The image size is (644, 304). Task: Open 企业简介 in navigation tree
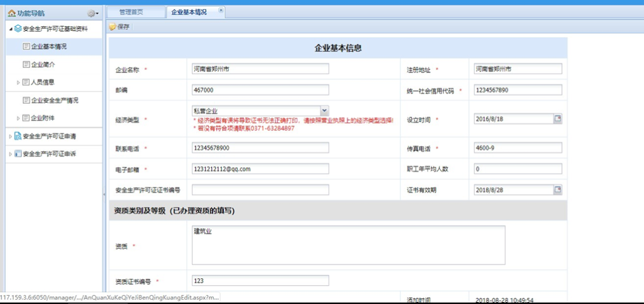pos(43,64)
